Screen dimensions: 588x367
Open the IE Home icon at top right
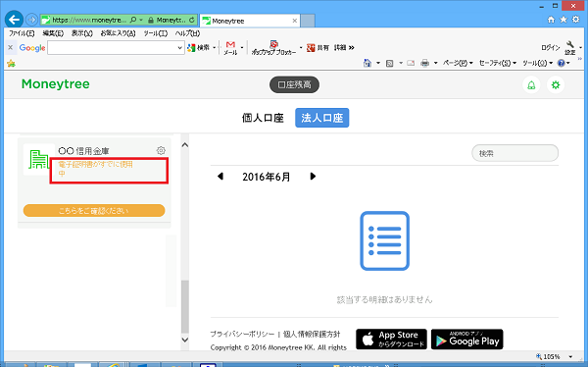pyautogui.click(x=551, y=20)
